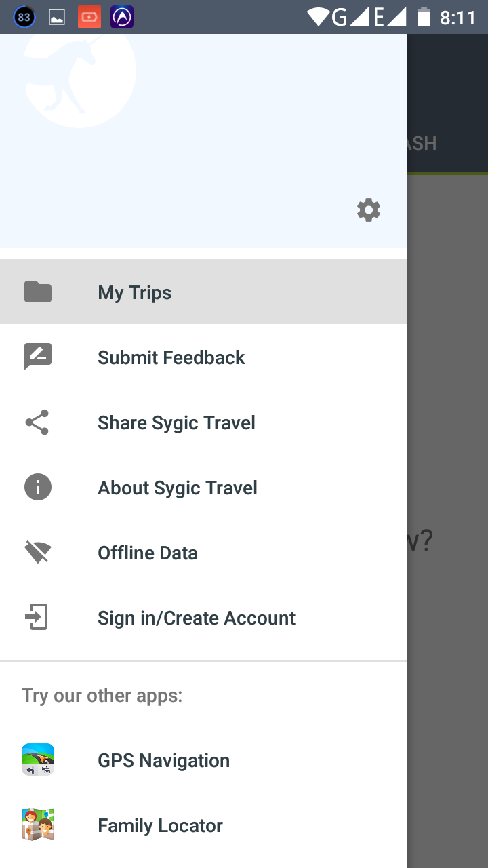This screenshot has width=488, height=868.
Task: Tap the Offline Data crossed-wifi icon
Action: (38, 553)
